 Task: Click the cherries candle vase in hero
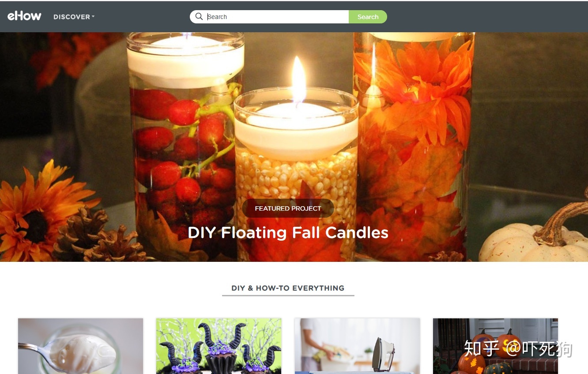pos(185,146)
